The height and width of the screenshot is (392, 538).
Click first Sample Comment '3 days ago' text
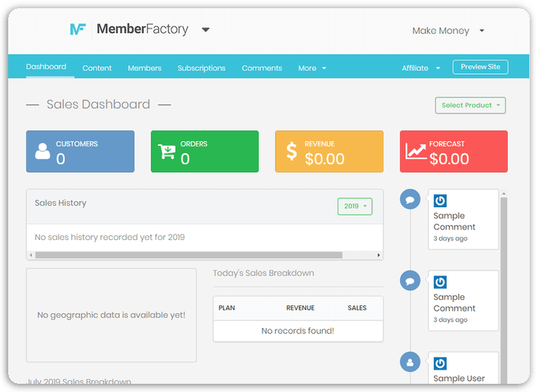coord(451,239)
